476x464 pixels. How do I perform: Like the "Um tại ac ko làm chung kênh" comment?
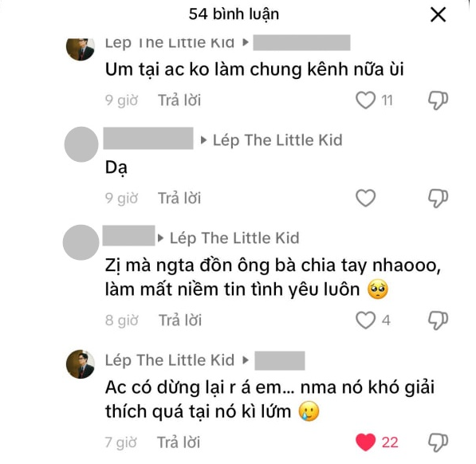coord(365,100)
